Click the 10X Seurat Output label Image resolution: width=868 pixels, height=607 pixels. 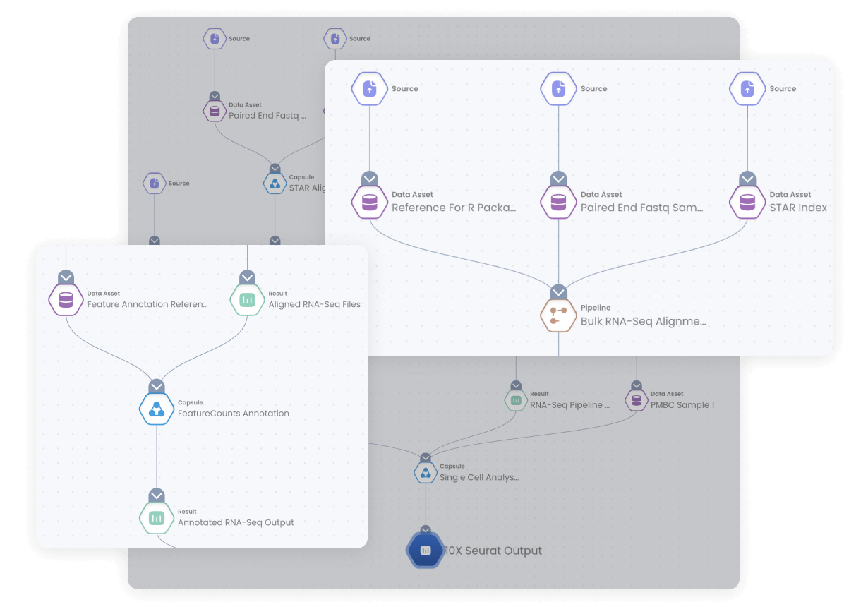point(493,551)
